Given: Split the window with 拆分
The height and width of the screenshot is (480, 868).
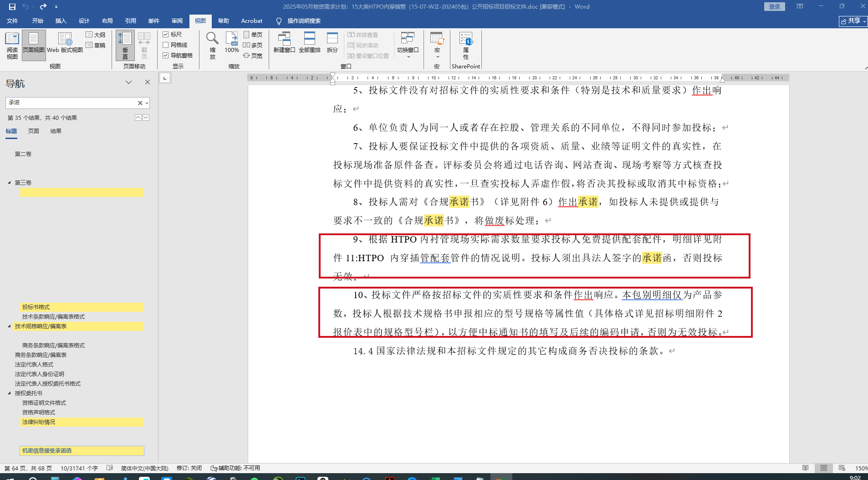Looking at the screenshot, I should click(x=332, y=42).
